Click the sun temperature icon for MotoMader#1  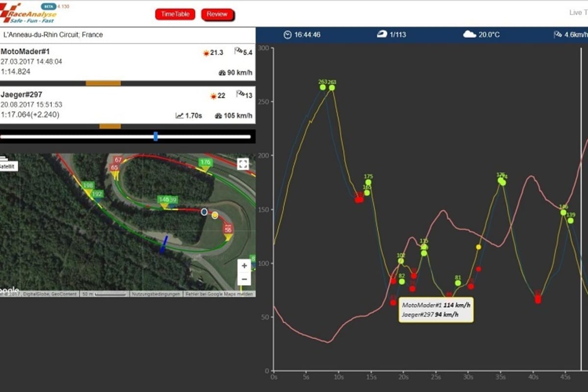click(x=206, y=53)
